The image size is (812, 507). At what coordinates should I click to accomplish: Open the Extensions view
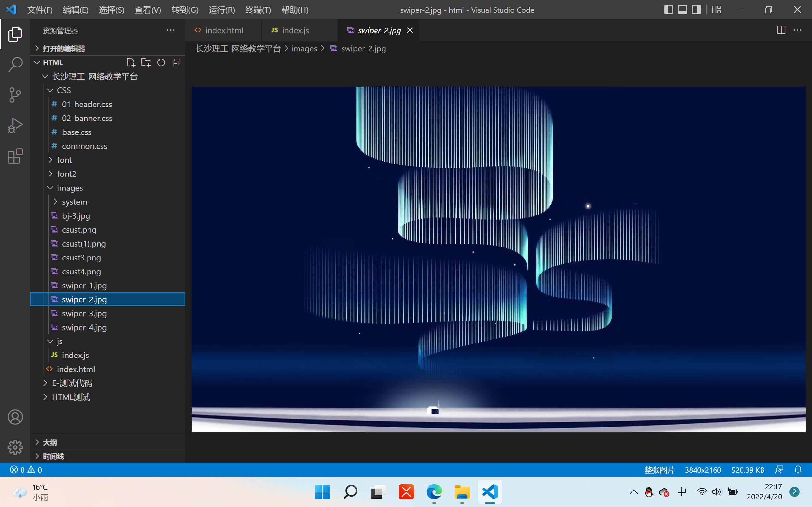point(15,156)
